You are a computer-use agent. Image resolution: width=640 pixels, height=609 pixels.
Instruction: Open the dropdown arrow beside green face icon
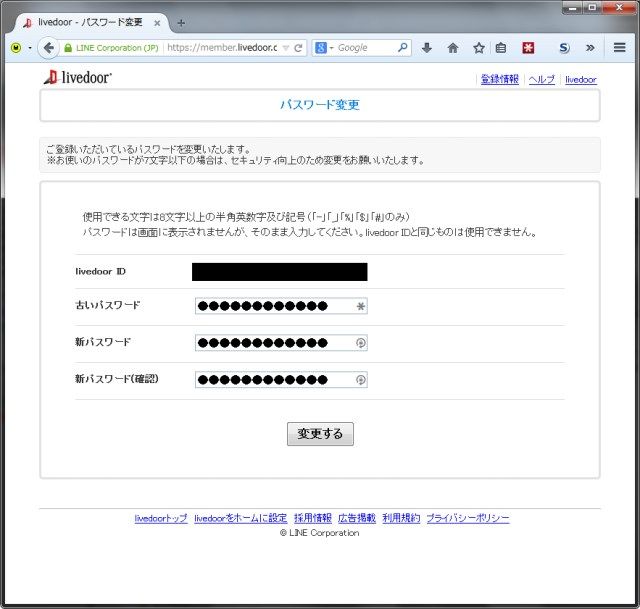click(30, 48)
